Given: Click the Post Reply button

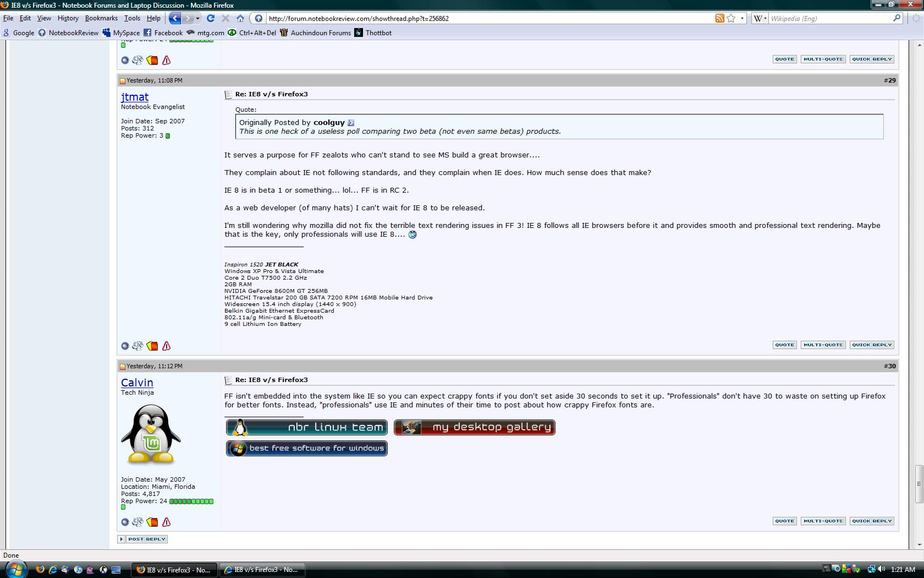Looking at the screenshot, I should pos(142,539).
